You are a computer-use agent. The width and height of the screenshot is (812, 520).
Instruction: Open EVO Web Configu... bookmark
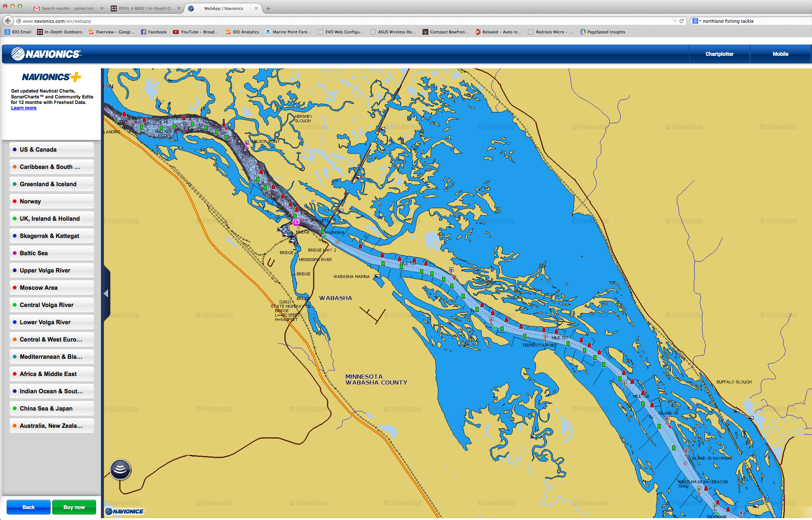click(341, 32)
